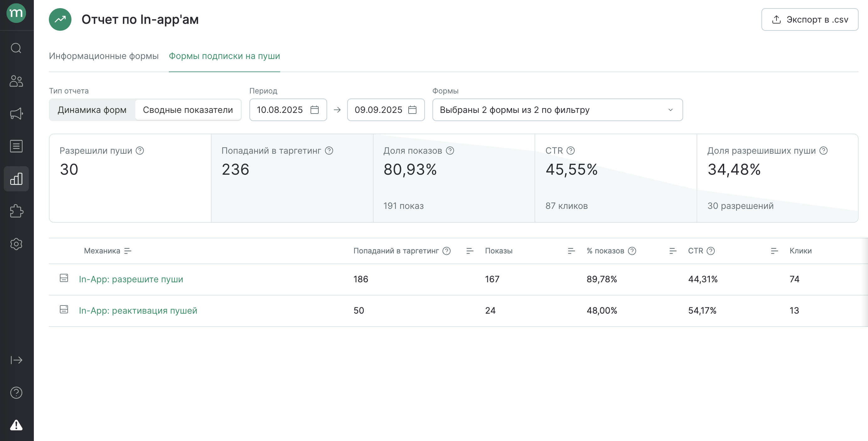The image size is (868, 441).
Task: Open In-App: разрешите пуши link
Action: coord(131,279)
